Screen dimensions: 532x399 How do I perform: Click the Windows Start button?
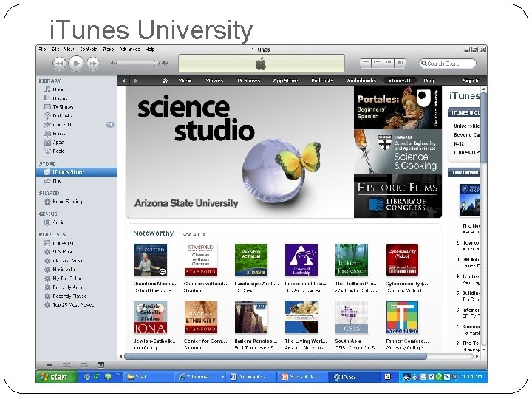(x=56, y=377)
